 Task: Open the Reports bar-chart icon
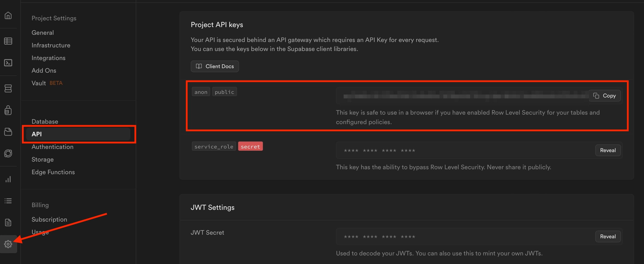click(x=8, y=179)
